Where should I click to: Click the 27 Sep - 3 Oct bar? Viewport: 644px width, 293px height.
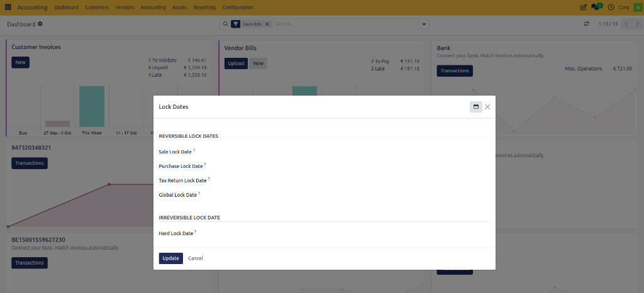click(57, 123)
